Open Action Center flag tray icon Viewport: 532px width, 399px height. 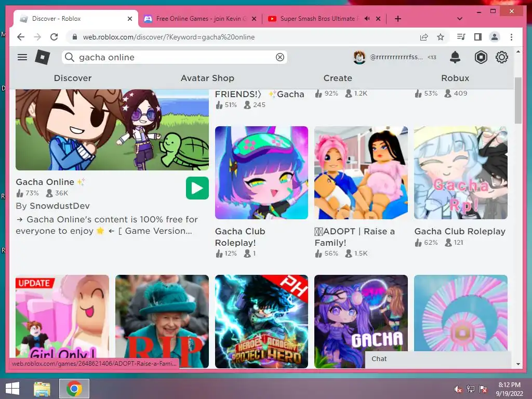tap(483, 389)
